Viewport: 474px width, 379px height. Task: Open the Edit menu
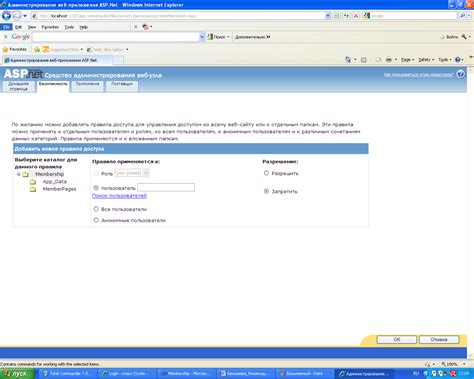[18, 27]
